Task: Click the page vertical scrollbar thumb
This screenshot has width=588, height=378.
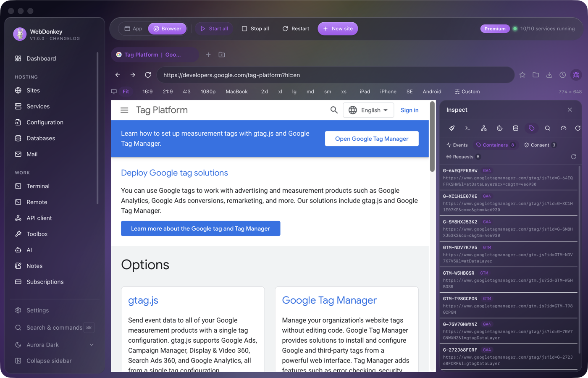Action: [432, 136]
